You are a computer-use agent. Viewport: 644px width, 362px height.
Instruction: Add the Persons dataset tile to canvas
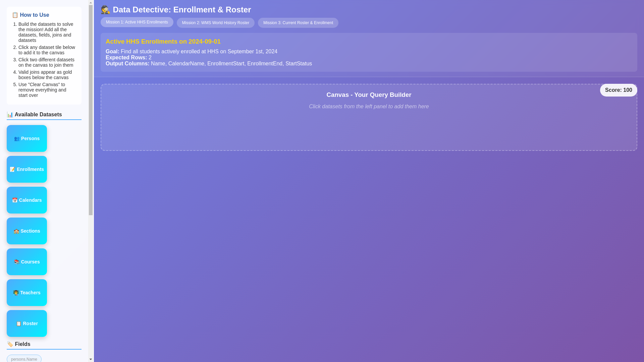coord(27,138)
